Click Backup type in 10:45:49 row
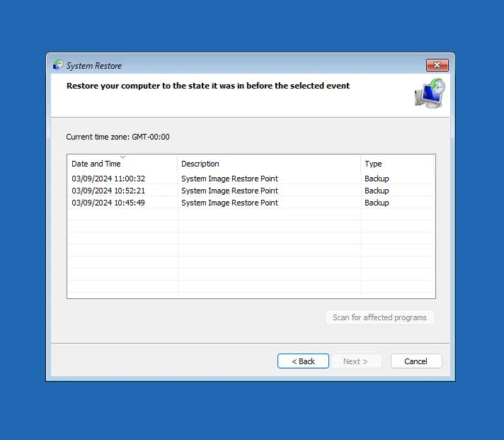 377,203
